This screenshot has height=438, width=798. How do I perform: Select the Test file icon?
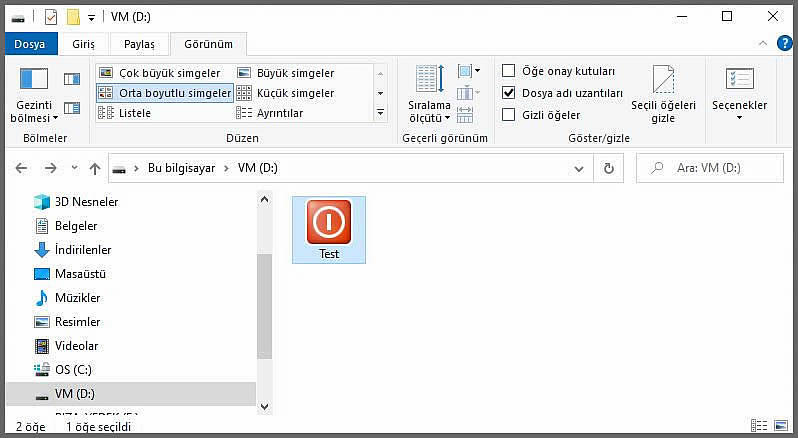[329, 230]
